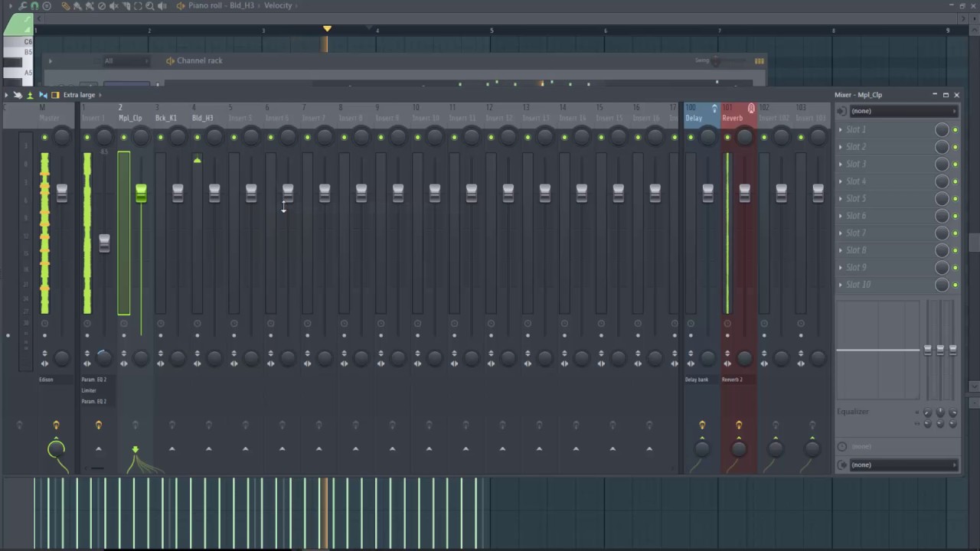Click the Insert 1 volume fader handle
This screenshot has height=551, width=980.
[x=104, y=243]
